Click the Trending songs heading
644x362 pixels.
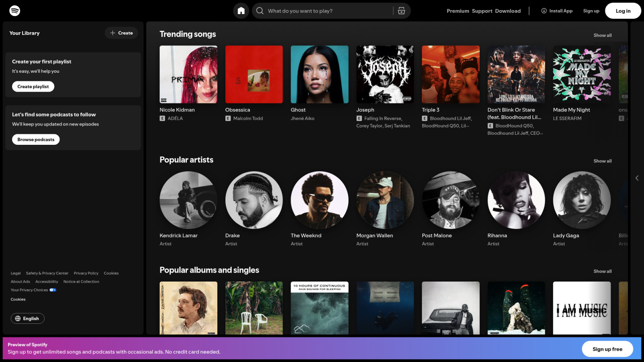[x=188, y=34]
